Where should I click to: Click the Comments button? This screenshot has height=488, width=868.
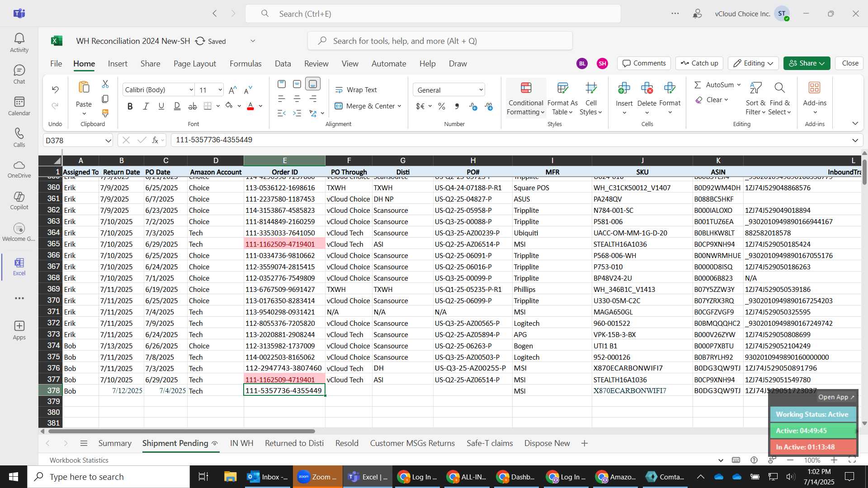(x=644, y=63)
